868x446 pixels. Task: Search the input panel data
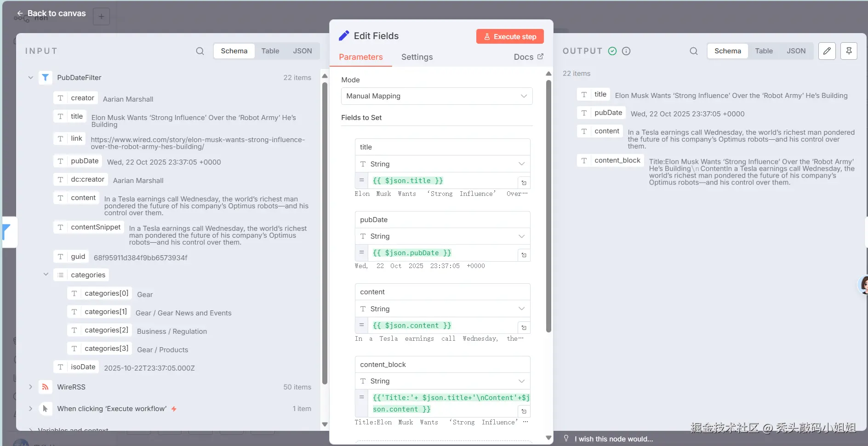click(x=200, y=51)
